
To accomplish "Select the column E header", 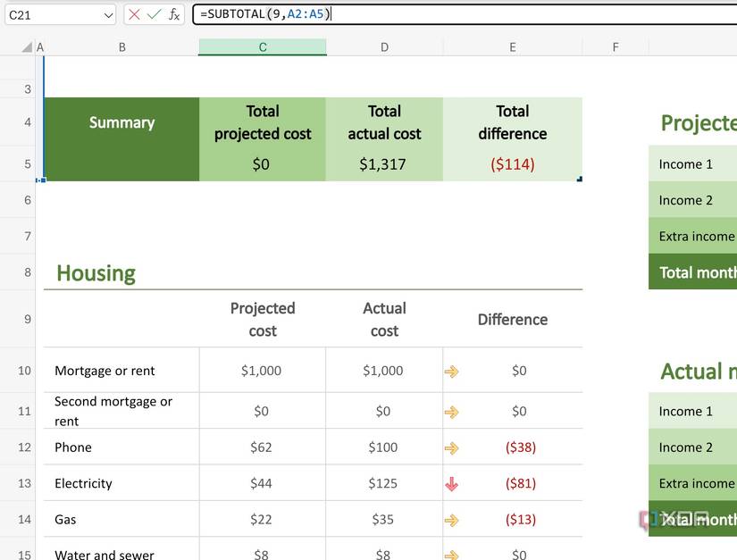I will pos(513,47).
